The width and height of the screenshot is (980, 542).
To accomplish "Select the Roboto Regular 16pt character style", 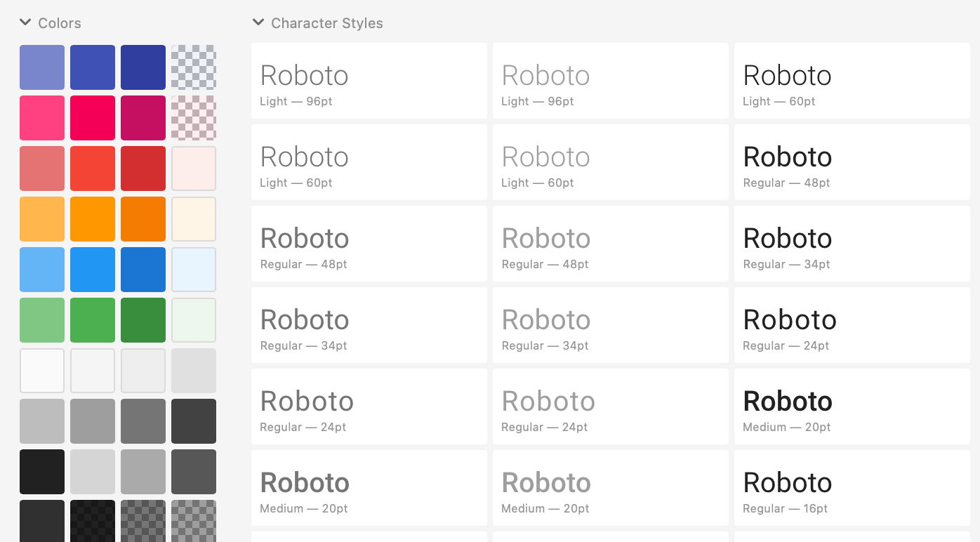I will 852,488.
